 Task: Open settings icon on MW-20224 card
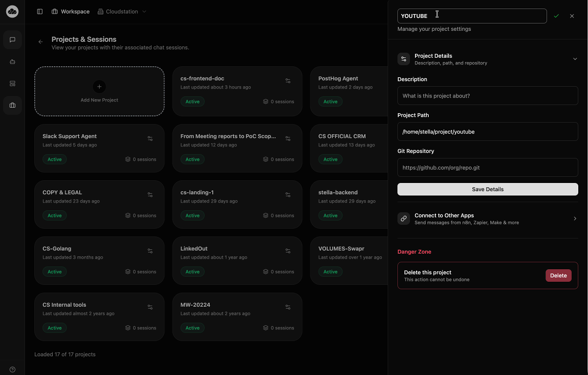pos(288,307)
